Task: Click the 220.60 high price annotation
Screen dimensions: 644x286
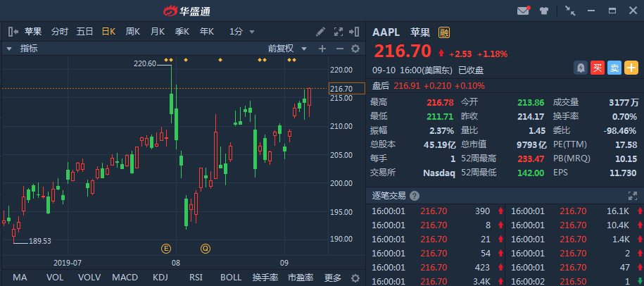Action: click(145, 63)
